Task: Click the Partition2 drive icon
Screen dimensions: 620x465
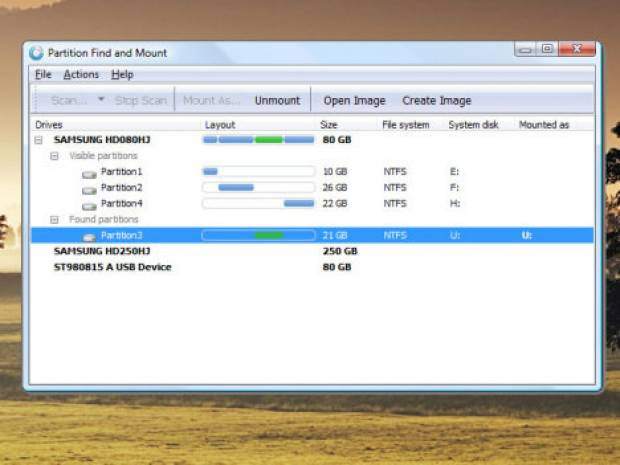Action: click(89, 190)
